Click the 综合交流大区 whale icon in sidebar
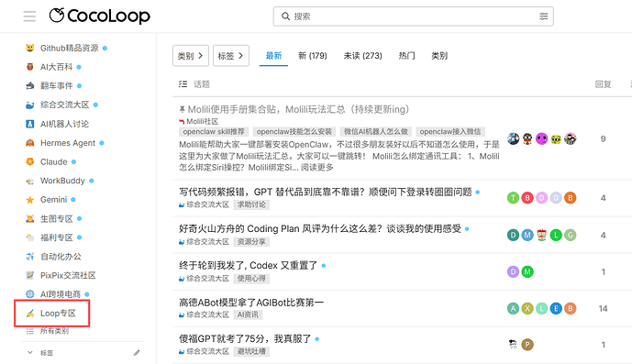The width and height of the screenshot is (632, 364). tap(30, 105)
